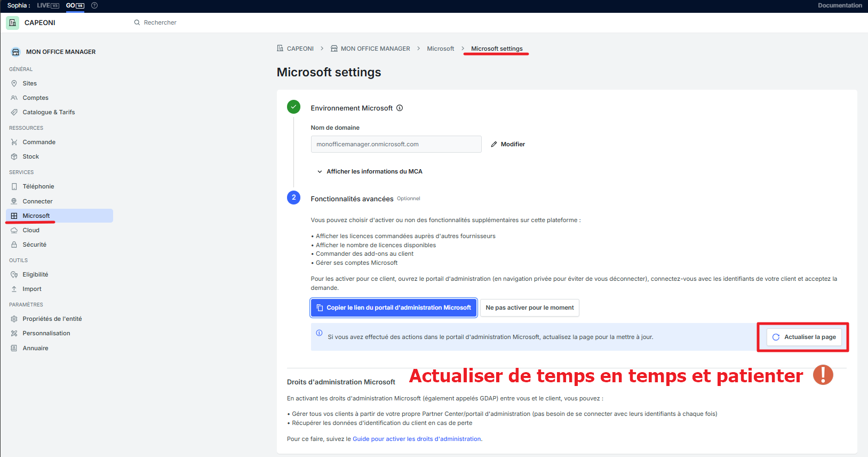Click the Téléphonie phone icon

[x=14, y=186]
